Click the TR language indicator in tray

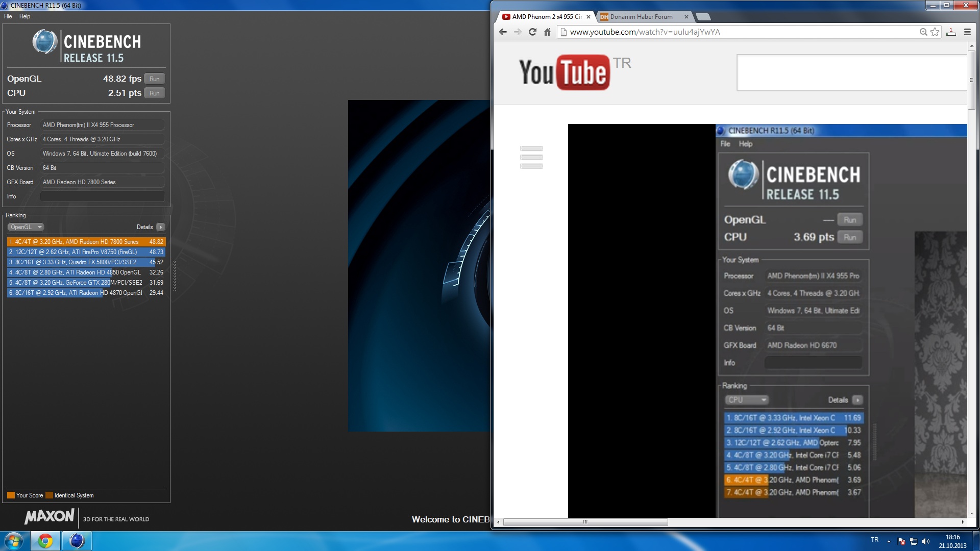(875, 540)
